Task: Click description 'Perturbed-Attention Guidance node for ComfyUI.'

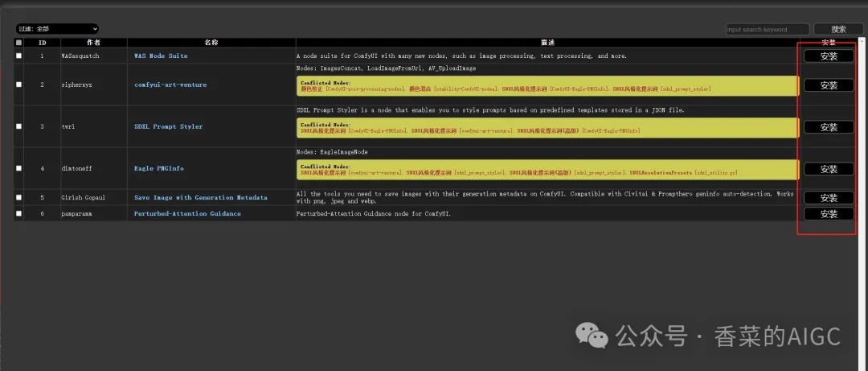Action: (374, 213)
